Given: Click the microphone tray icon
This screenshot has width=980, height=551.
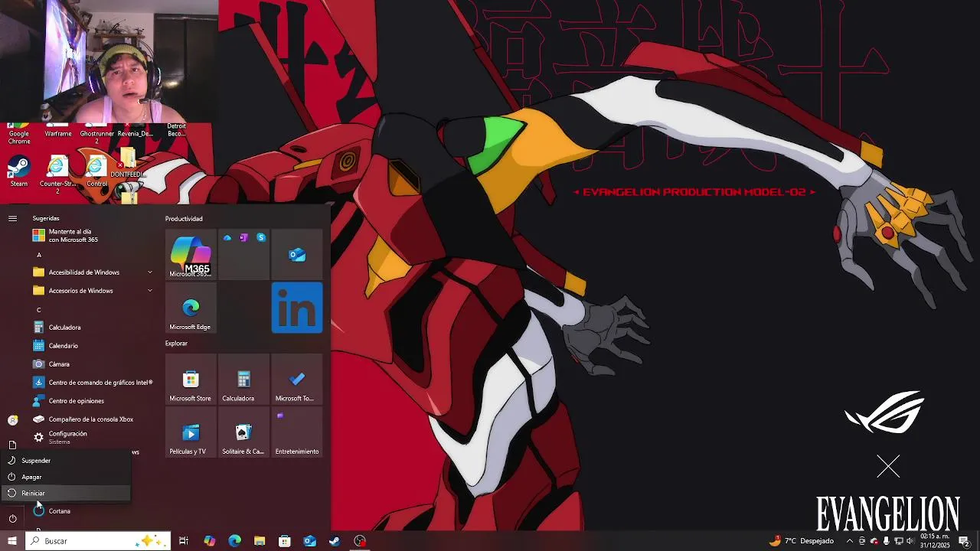Looking at the screenshot, I should pyautogui.click(x=886, y=541).
